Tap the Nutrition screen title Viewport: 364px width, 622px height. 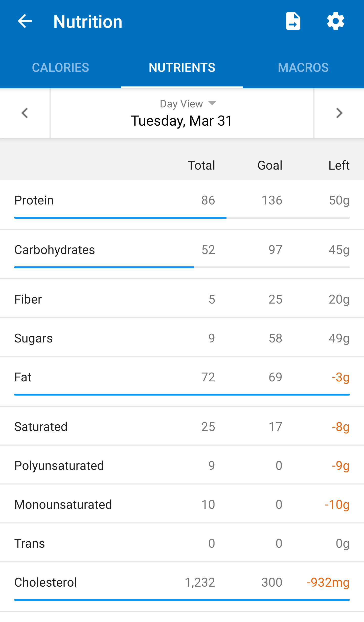tap(88, 22)
